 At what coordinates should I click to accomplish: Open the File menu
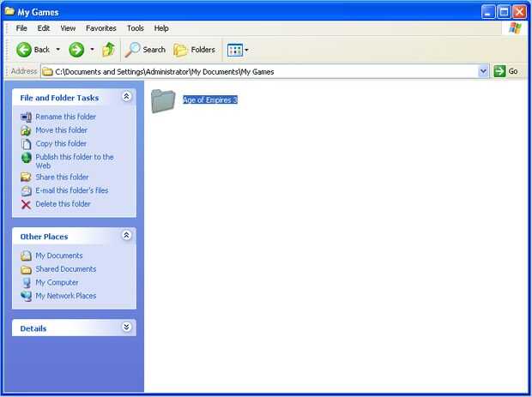(x=21, y=28)
